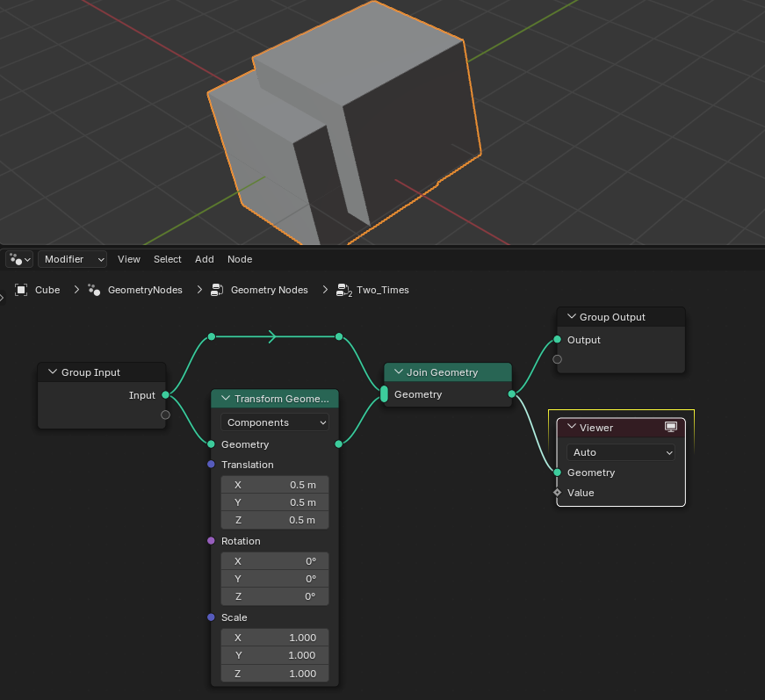Click the Group Input's Input output socket
Screen dimensions: 765x700
coord(165,394)
